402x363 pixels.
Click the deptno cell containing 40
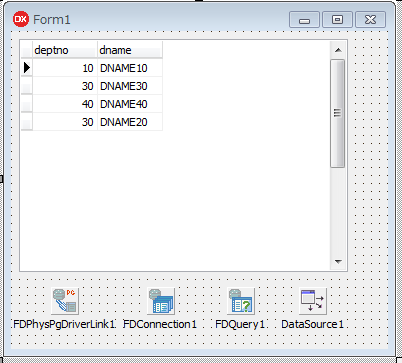point(65,104)
